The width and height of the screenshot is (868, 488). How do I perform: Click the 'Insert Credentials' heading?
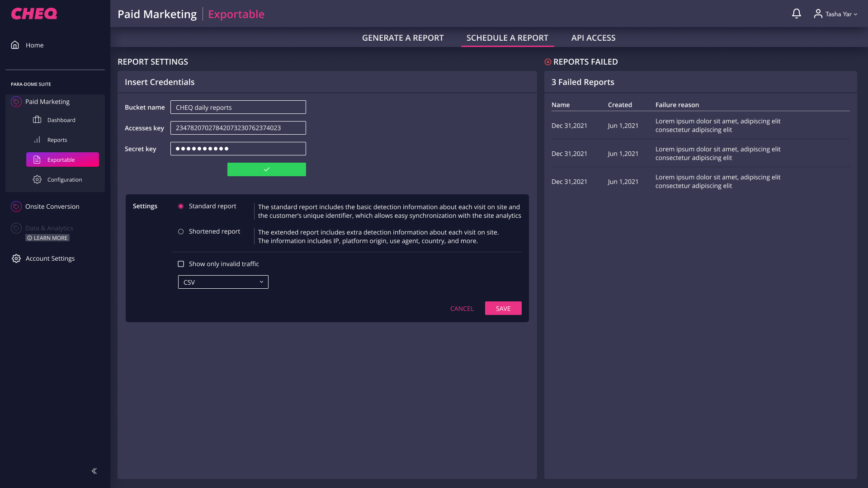pyautogui.click(x=160, y=82)
